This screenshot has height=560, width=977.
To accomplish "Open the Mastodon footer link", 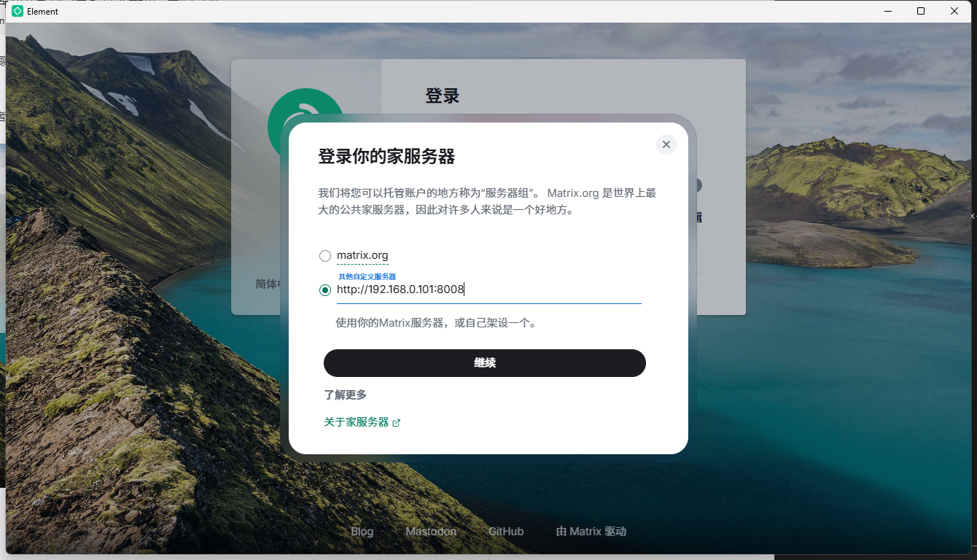I will click(430, 531).
